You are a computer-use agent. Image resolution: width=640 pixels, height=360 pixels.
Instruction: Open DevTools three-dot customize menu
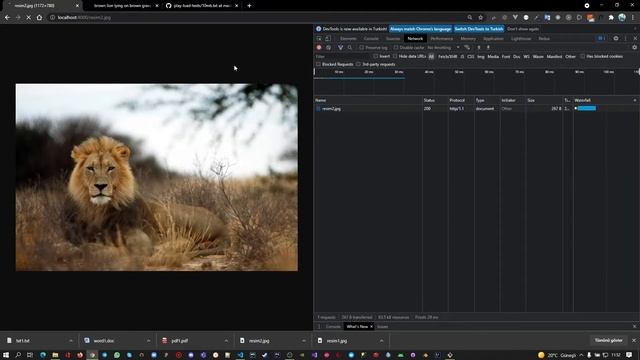tap(625, 38)
